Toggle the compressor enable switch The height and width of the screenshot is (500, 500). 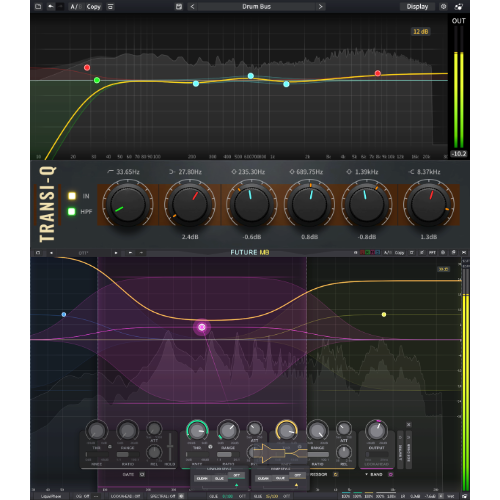click(336, 474)
